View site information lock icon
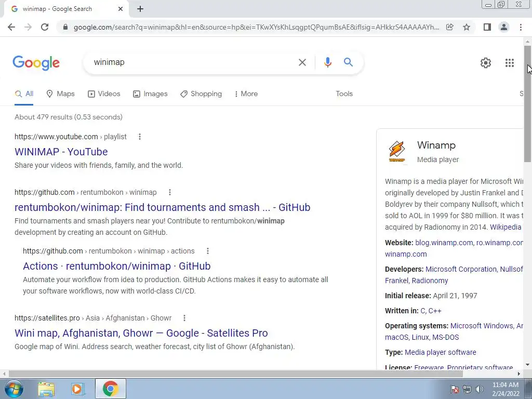The height and width of the screenshot is (399, 532). pos(65,27)
